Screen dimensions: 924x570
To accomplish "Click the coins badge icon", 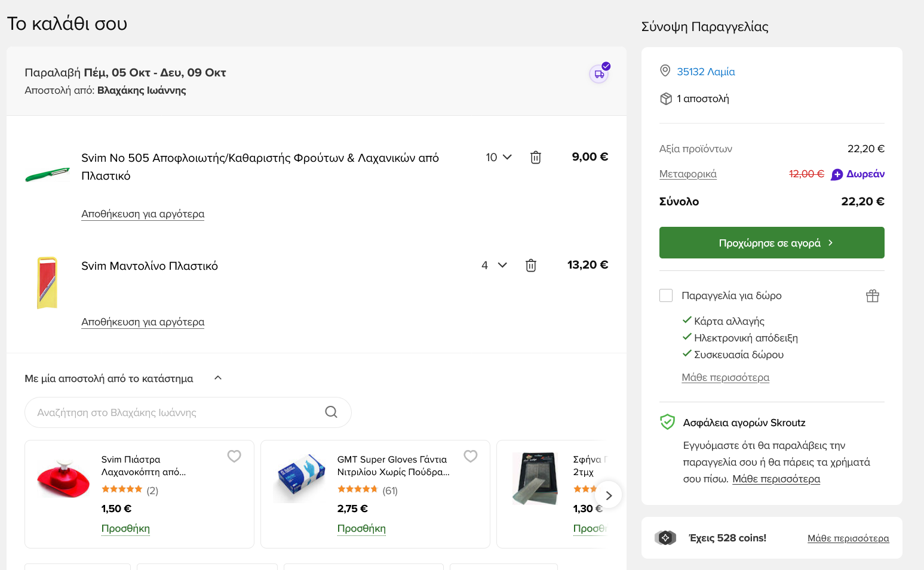I will tap(665, 538).
